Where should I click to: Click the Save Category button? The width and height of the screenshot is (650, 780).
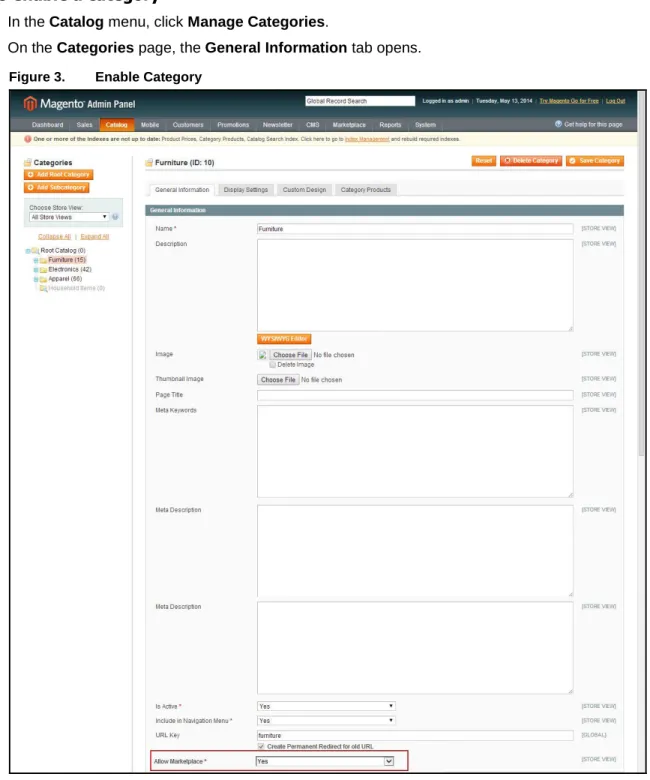(x=595, y=161)
